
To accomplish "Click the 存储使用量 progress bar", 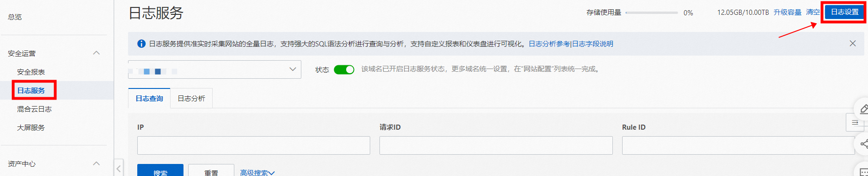I will (x=652, y=13).
